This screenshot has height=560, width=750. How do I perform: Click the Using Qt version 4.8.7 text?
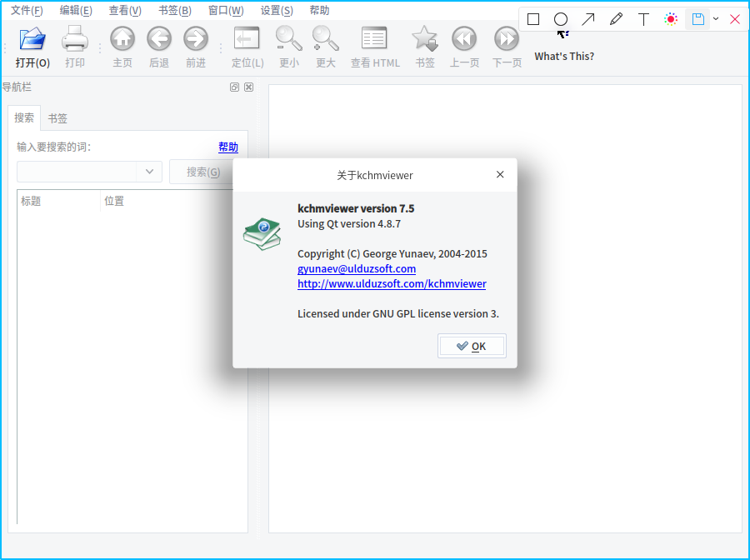pyautogui.click(x=349, y=224)
